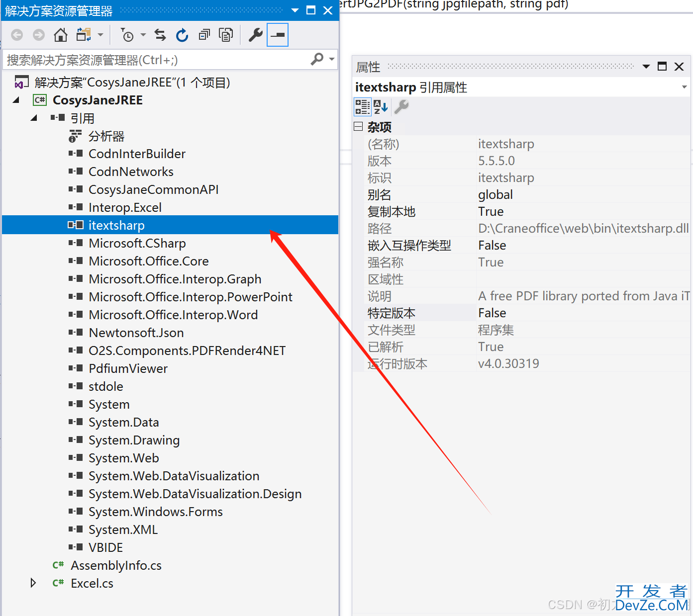Click the Forward navigation arrow in Solution Explorer
Screen dimensions: 693x616
point(39,35)
